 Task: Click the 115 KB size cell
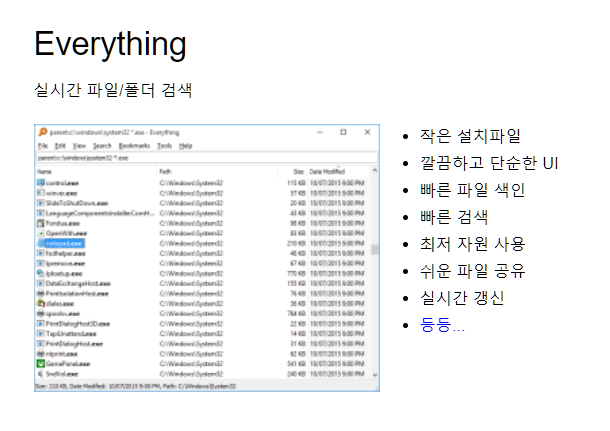tap(296, 183)
